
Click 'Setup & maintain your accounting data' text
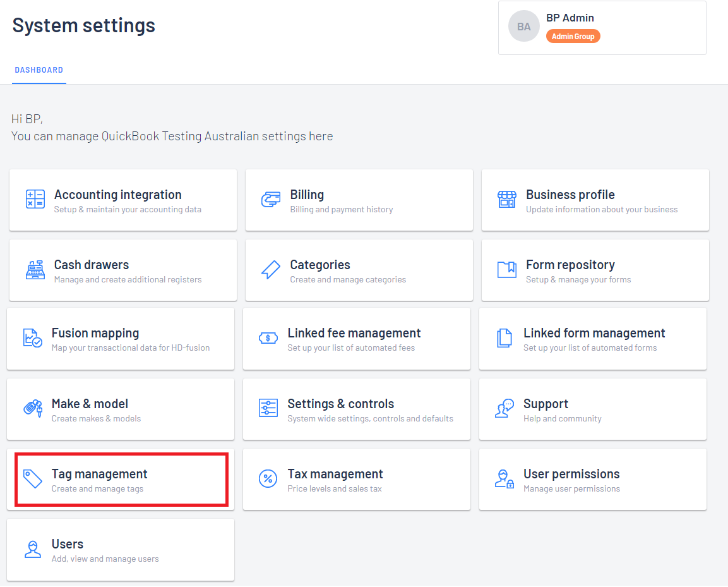(x=128, y=210)
